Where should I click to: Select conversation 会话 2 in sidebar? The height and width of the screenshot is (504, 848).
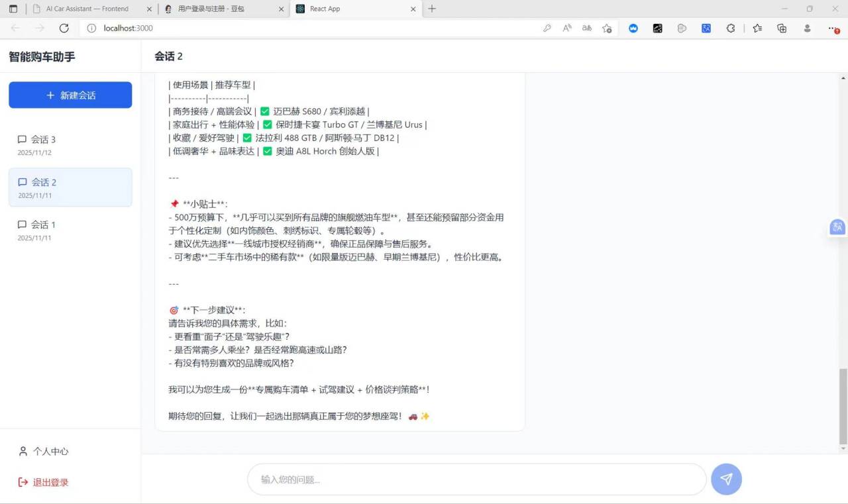click(x=70, y=187)
